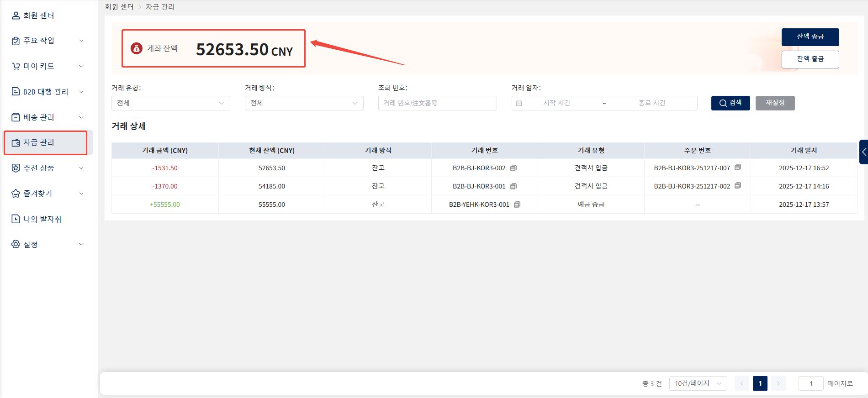This screenshot has height=398, width=868.
Task: Open 주요 작업 sidebar menu
Action: click(39, 41)
